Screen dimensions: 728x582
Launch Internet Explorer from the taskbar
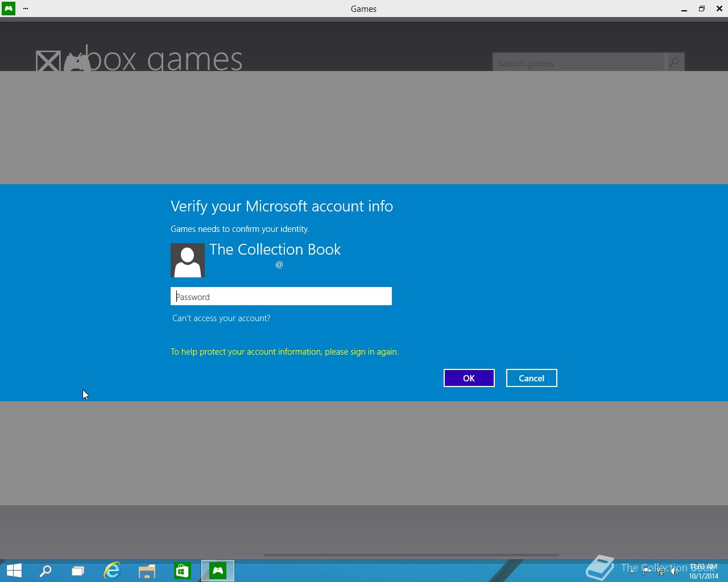112,571
